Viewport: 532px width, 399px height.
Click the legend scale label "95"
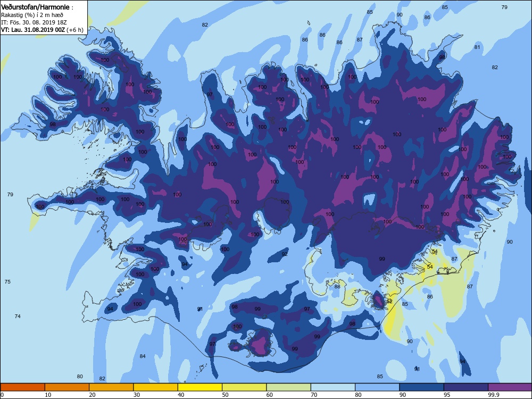[446, 395]
